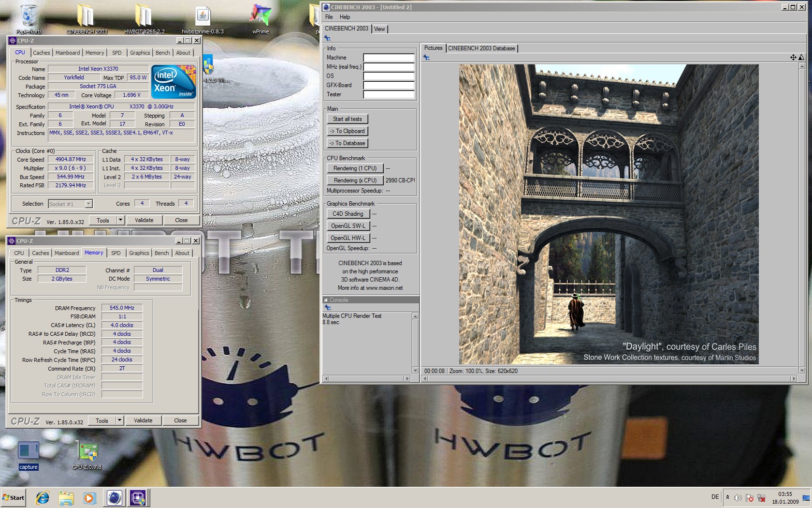This screenshot has height=508, width=812.
Task: Click the CINEBENCH 2003 title bar app icon
Action: point(326,7)
